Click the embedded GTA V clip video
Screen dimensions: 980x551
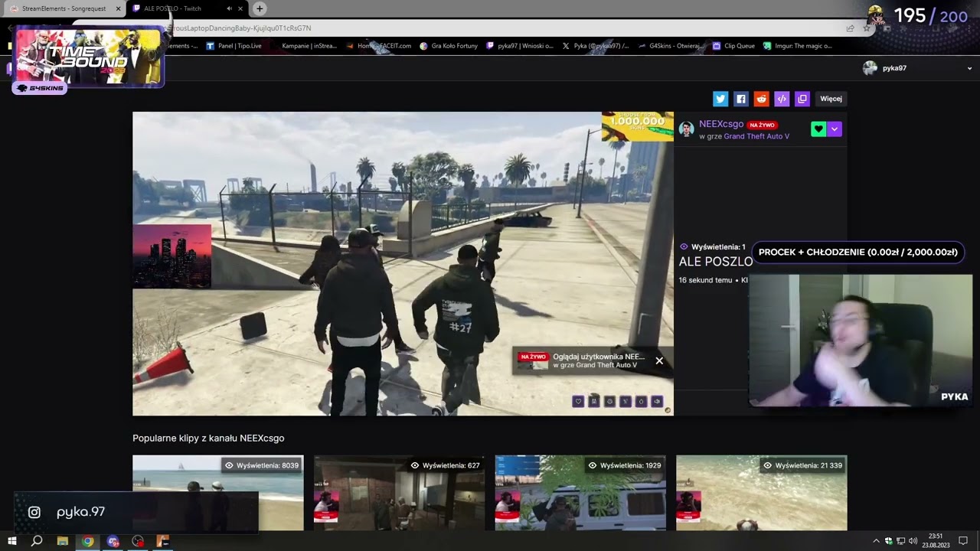click(x=403, y=264)
